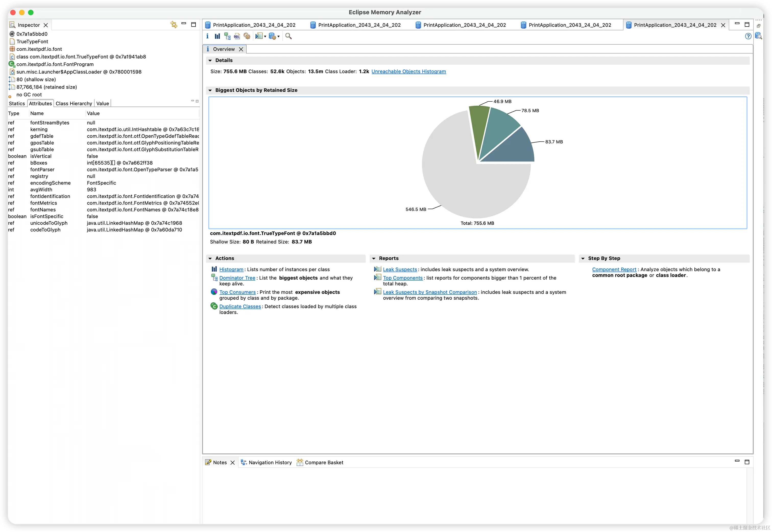The height and width of the screenshot is (532, 772).
Task: Collapse the Details section
Action: [210, 60]
